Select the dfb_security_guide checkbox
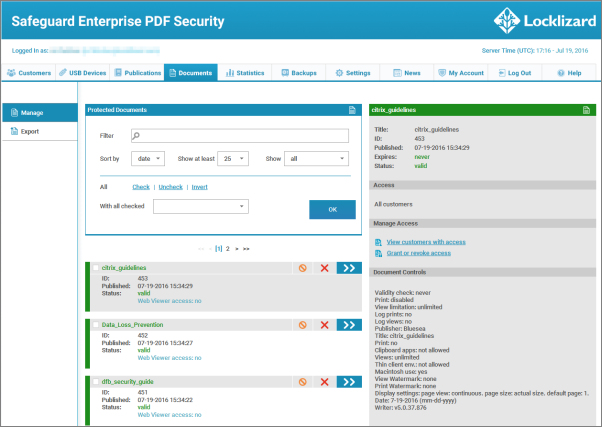This screenshot has height=427, width=602. 96,381
